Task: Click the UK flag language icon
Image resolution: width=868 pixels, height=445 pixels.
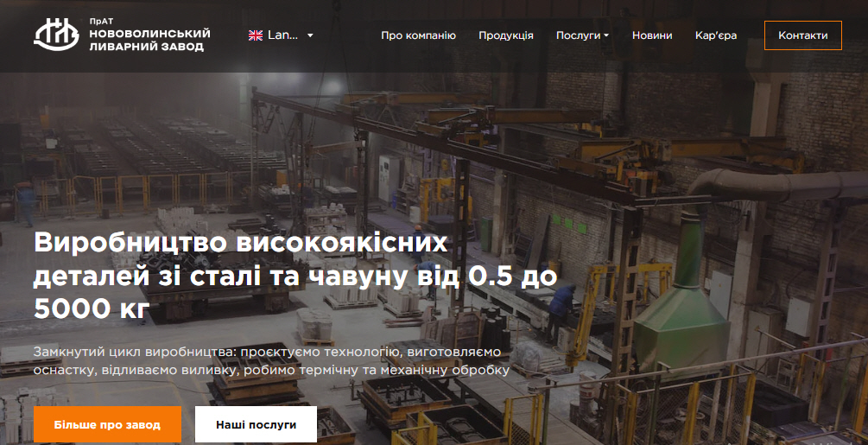Action: (256, 35)
